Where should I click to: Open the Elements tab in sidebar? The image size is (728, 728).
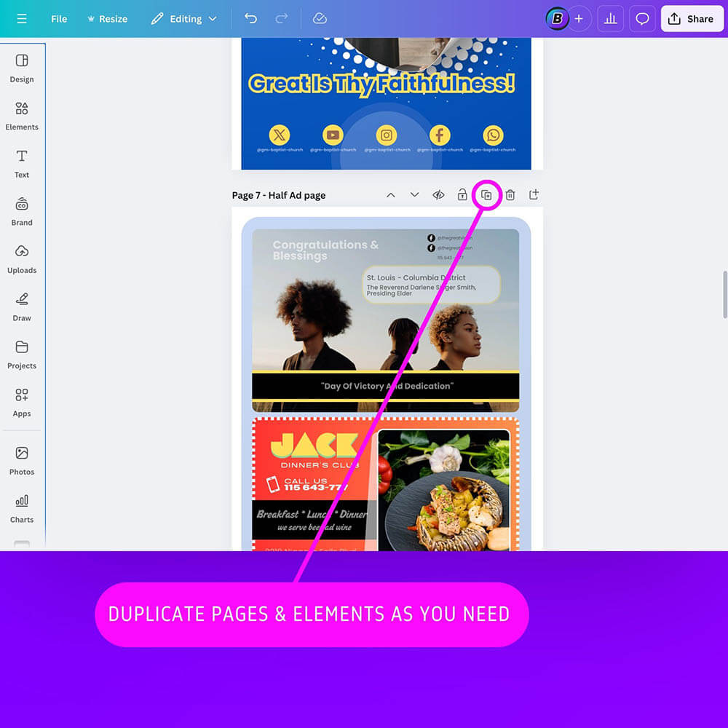(x=22, y=116)
